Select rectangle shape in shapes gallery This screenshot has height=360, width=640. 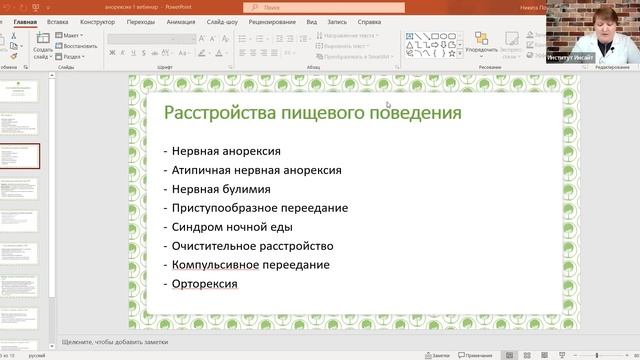(x=435, y=36)
